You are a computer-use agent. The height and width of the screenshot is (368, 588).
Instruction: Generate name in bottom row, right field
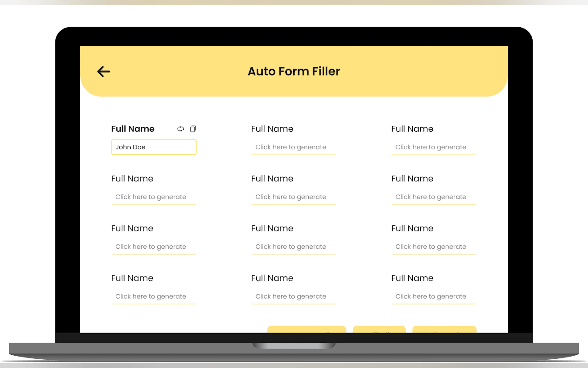[x=434, y=296]
